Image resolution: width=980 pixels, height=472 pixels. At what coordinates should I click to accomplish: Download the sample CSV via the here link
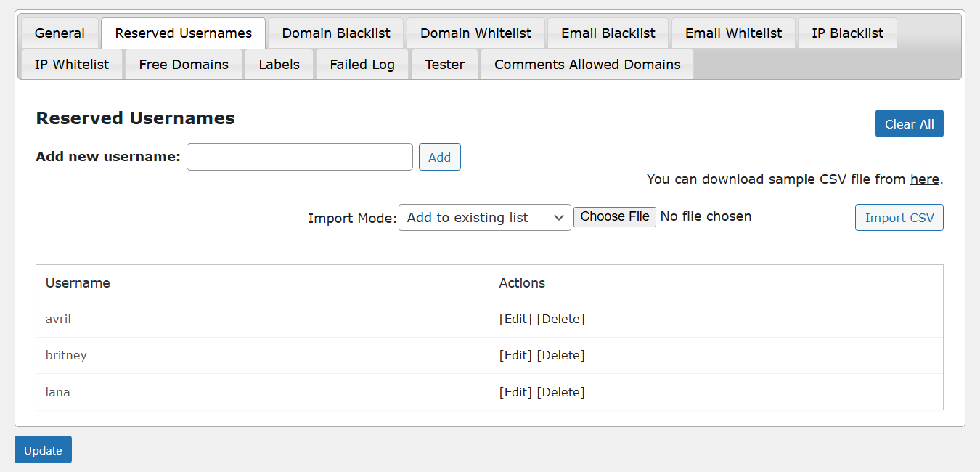point(924,179)
